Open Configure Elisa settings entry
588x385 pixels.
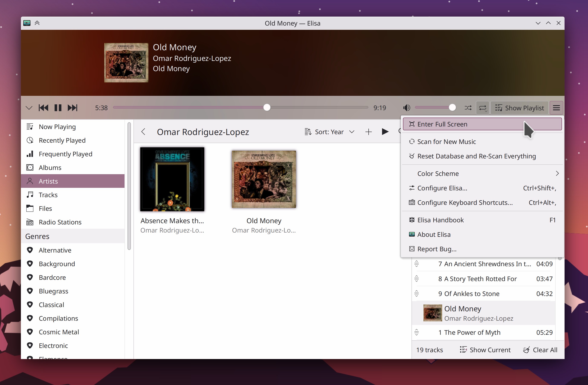coord(442,188)
